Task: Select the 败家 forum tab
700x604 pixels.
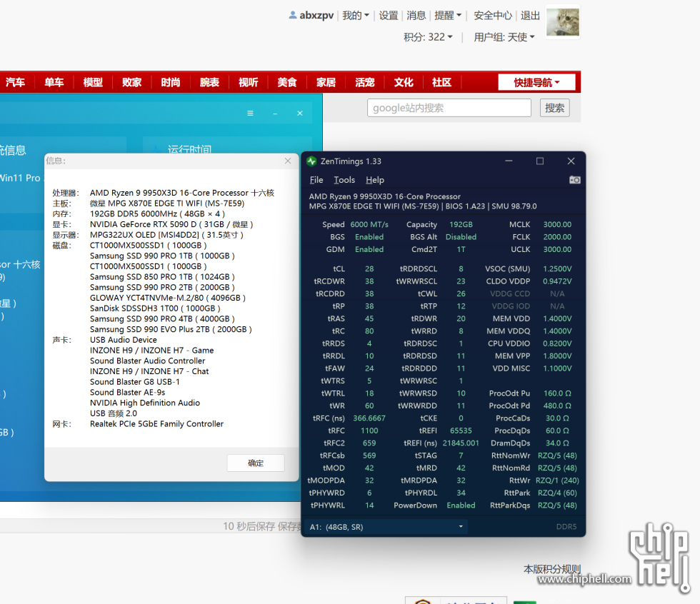Action: pyautogui.click(x=131, y=82)
